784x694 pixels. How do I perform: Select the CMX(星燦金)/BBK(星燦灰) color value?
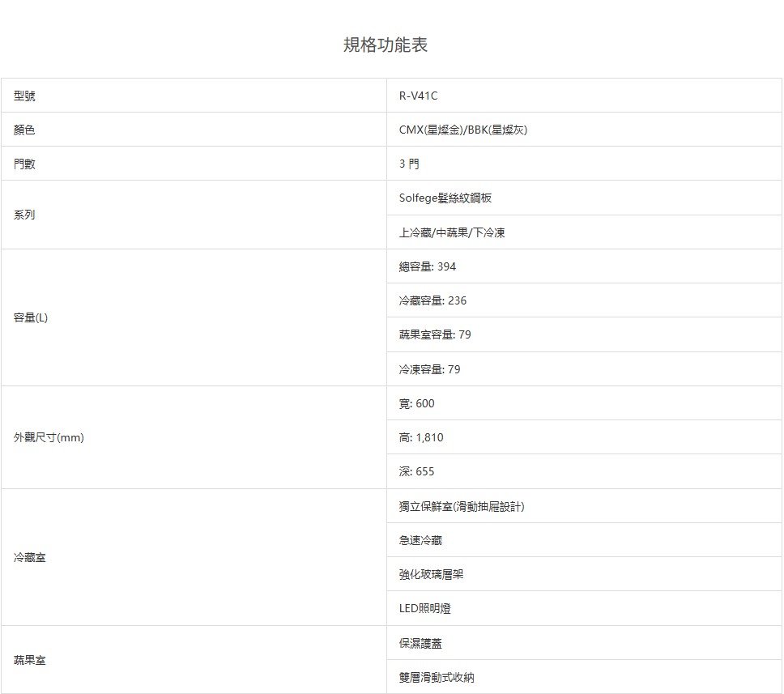463,130
